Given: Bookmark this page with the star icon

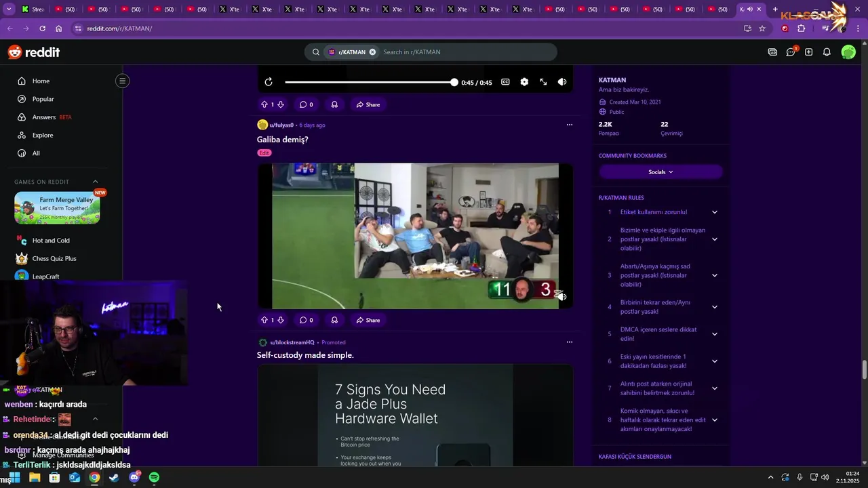Looking at the screenshot, I should 762,28.
